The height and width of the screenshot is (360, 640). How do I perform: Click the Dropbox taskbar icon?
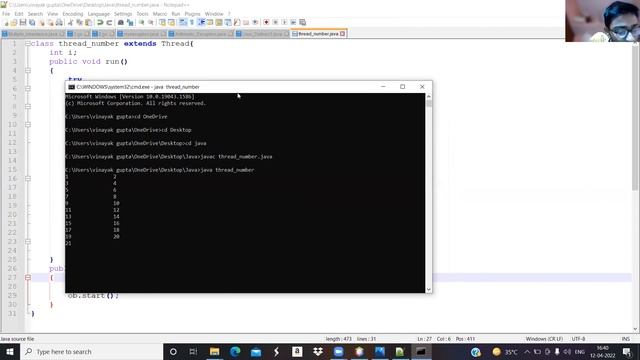tap(318, 351)
